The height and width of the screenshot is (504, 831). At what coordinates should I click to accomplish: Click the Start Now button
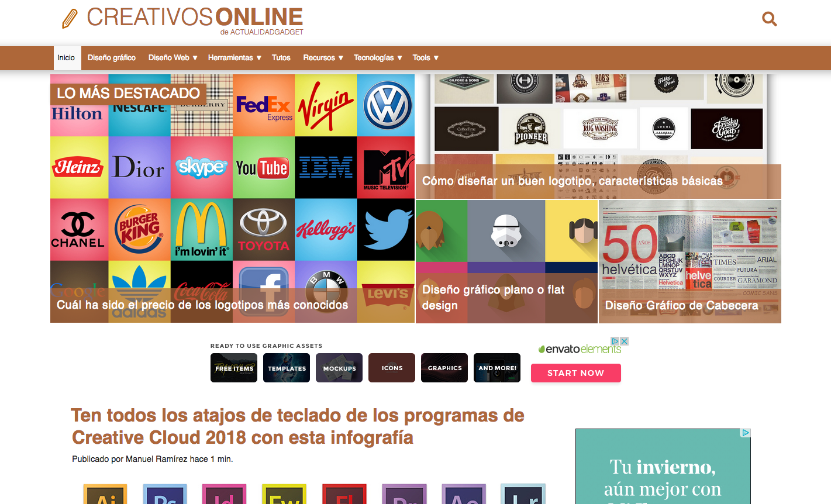pyautogui.click(x=576, y=373)
